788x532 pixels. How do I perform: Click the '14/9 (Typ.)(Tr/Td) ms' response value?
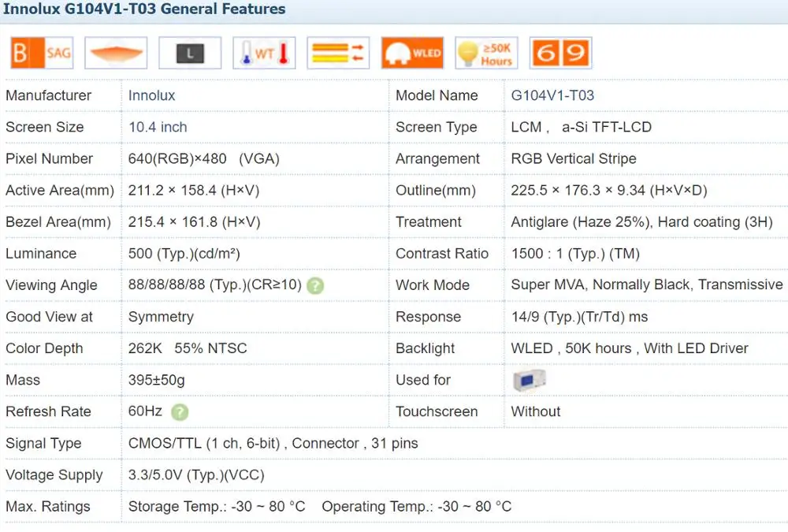click(x=579, y=317)
